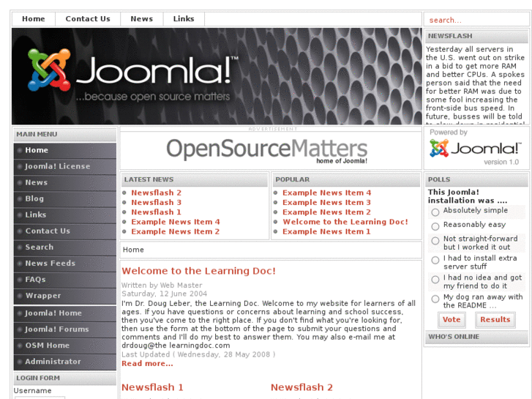Click the Home breadcrumb
The height and width of the screenshot is (399, 532).
(x=133, y=250)
